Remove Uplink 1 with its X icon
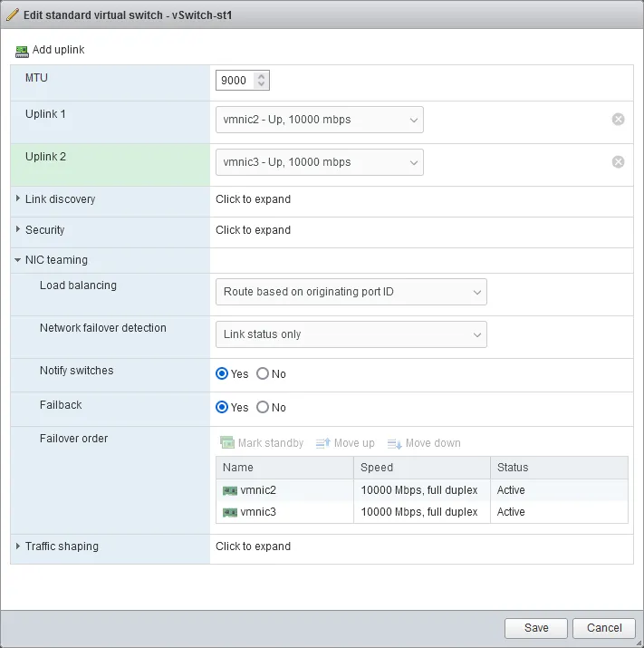This screenshot has width=644, height=648. click(x=618, y=120)
